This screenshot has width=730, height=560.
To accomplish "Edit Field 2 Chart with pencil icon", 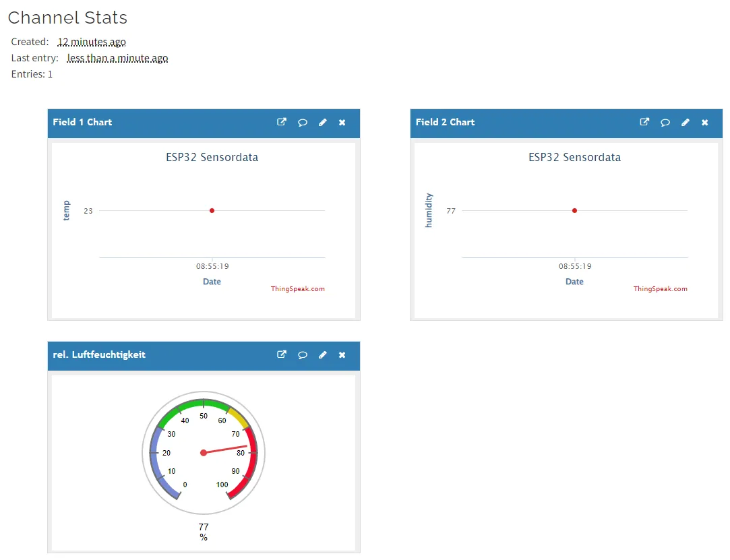I will [686, 122].
